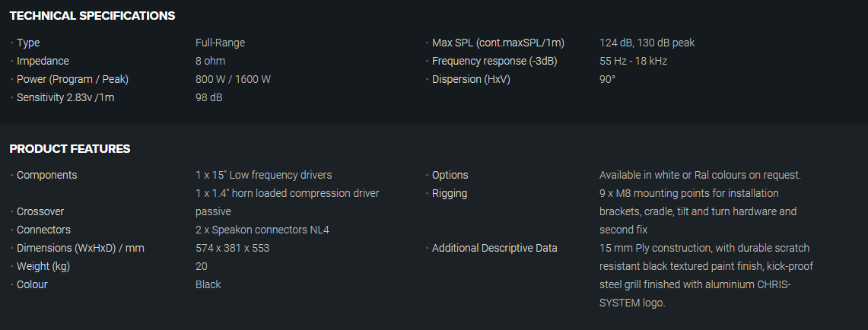The height and width of the screenshot is (330, 868).
Task: Click the 574 x 381 x 553 dimensions value
Action: click(232, 248)
